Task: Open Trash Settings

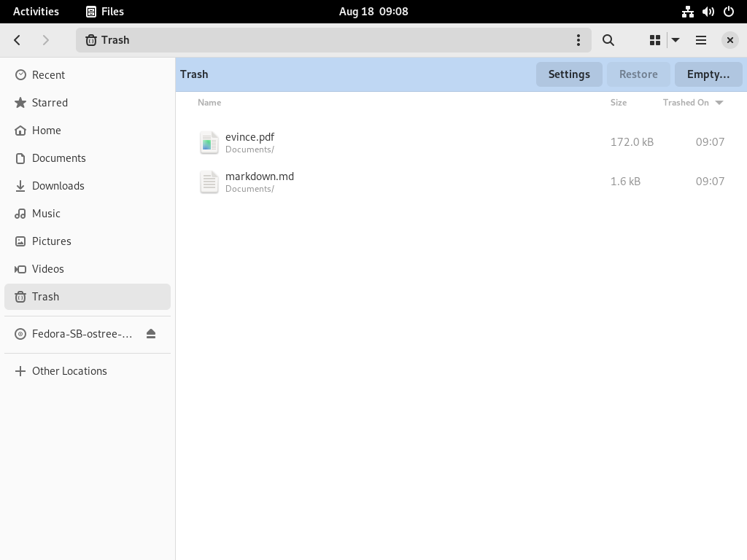Action: click(569, 74)
